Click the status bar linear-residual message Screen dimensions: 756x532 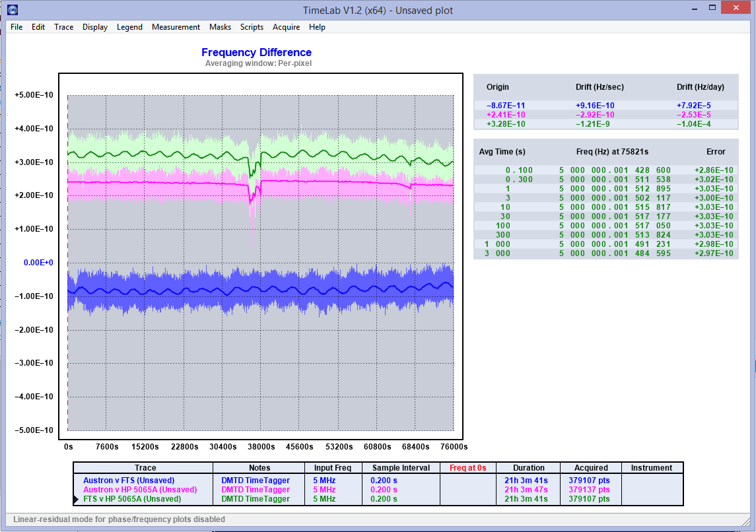pyautogui.click(x=119, y=519)
